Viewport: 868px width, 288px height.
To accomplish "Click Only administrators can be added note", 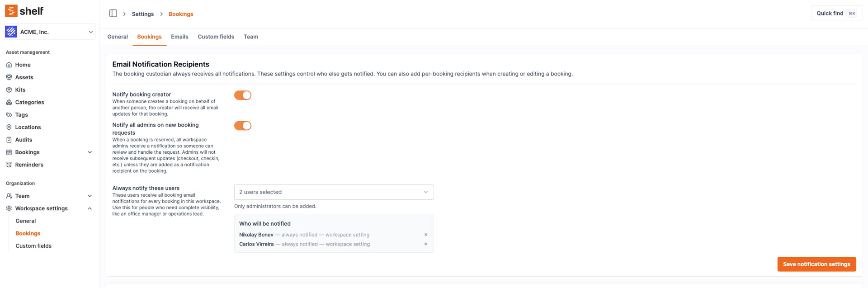I will [x=275, y=206].
